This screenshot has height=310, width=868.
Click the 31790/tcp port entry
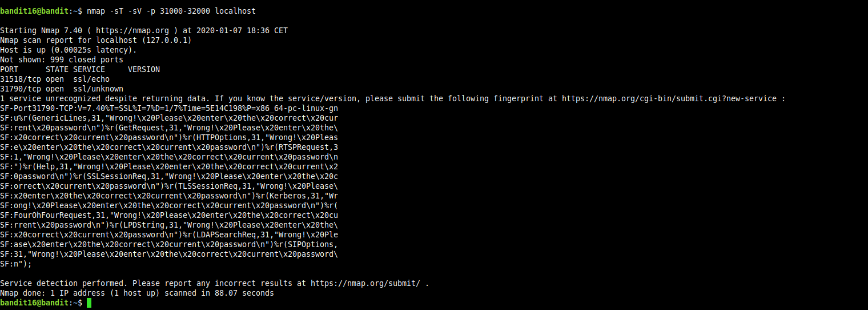point(21,89)
